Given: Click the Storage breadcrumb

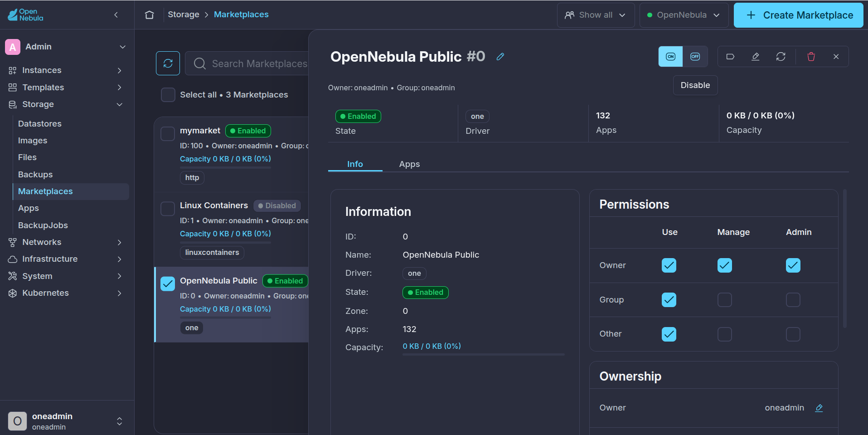Looking at the screenshot, I should pos(184,15).
